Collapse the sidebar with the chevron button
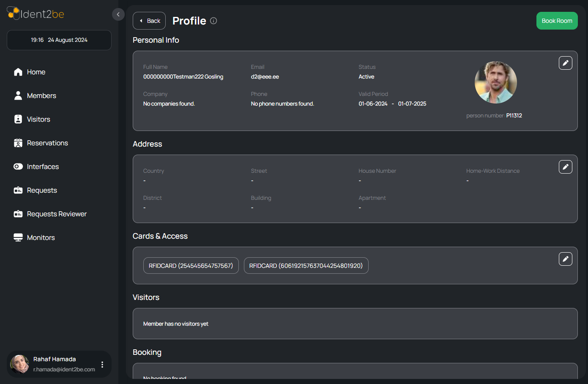This screenshot has height=384, width=588. click(x=118, y=14)
